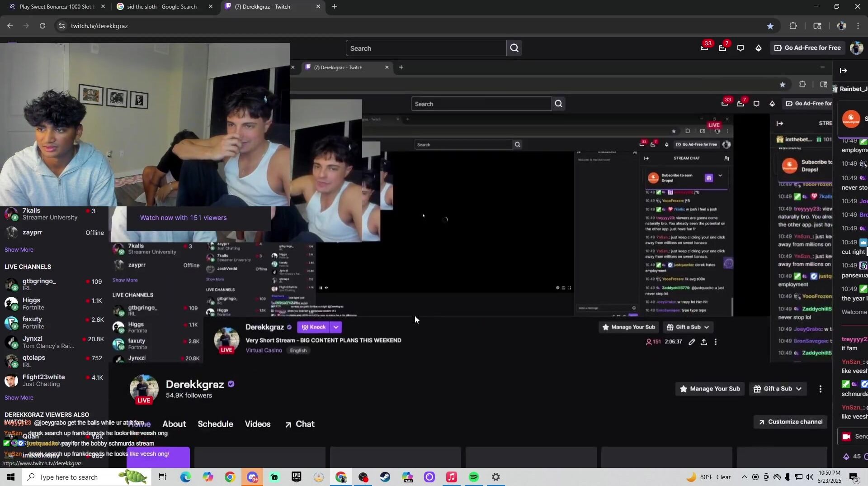Open Chrome extensions puzzle icon
The height and width of the screenshot is (486, 868).
click(x=793, y=26)
